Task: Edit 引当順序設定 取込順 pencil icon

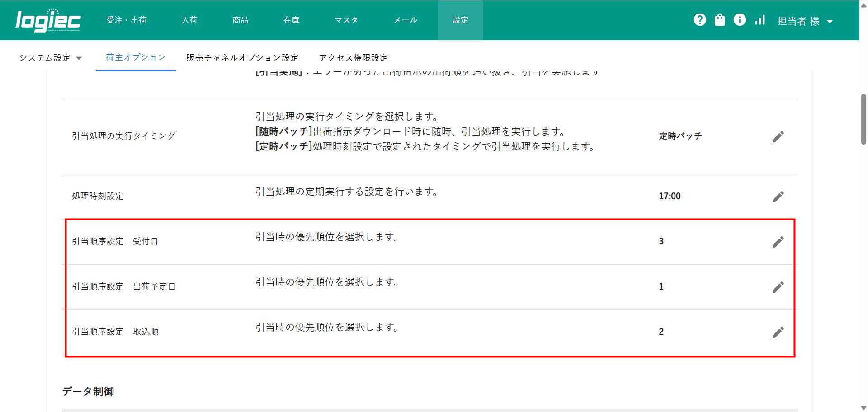Action: coord(778,332)
